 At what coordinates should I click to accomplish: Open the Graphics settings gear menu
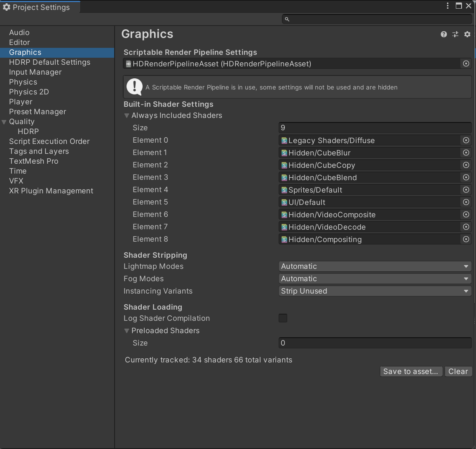click(467, 34)
